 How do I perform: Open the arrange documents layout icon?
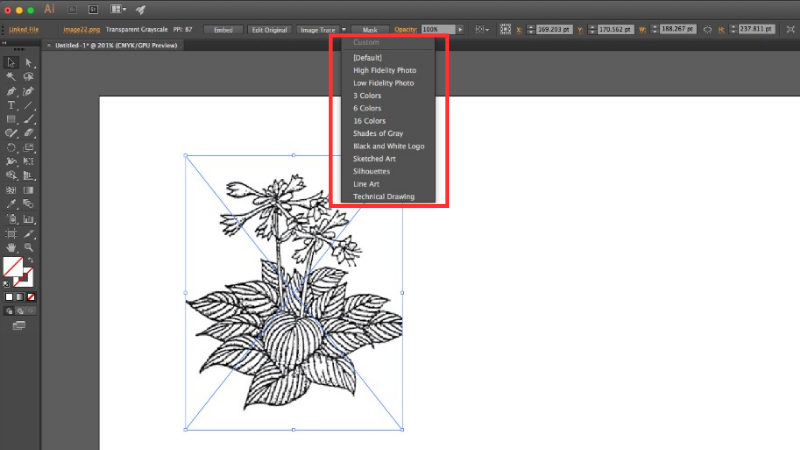point(119,9)
